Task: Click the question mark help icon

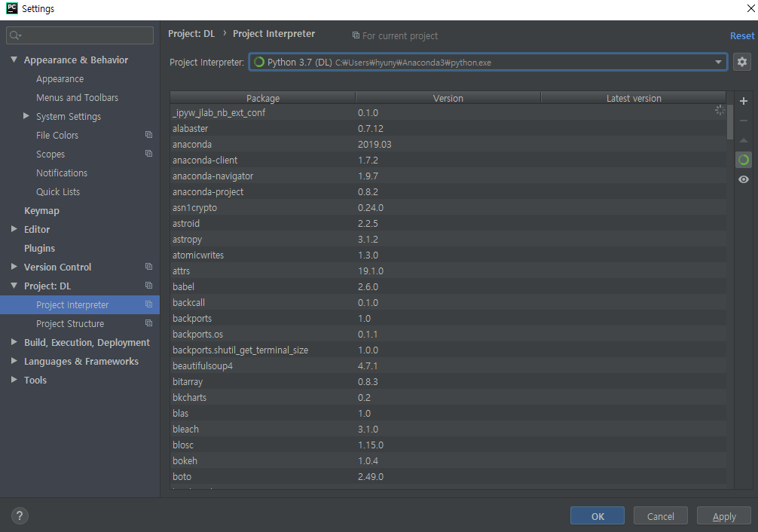Action: [20, 515]
